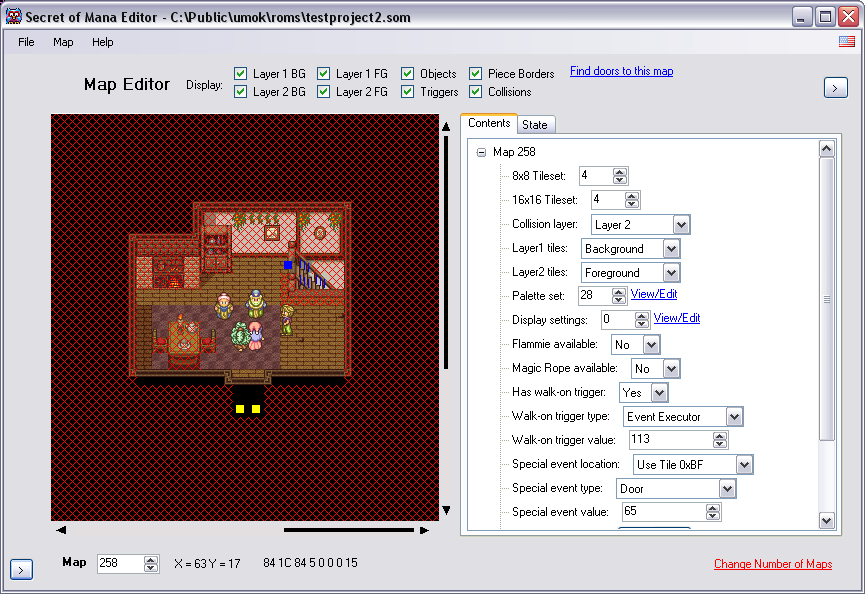Disable the Collisions overlay checkbox

tap(476, 92)
